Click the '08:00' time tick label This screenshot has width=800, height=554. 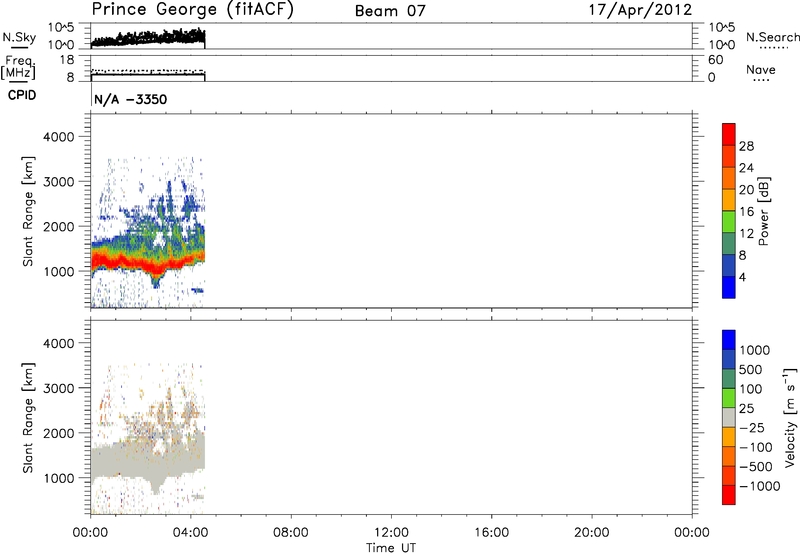point(291,533)
